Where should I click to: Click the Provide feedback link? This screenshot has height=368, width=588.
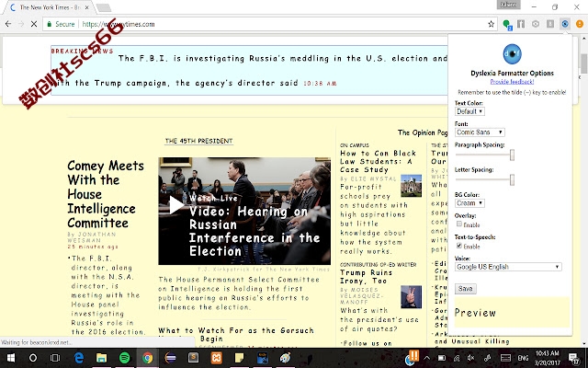[512, 82]
